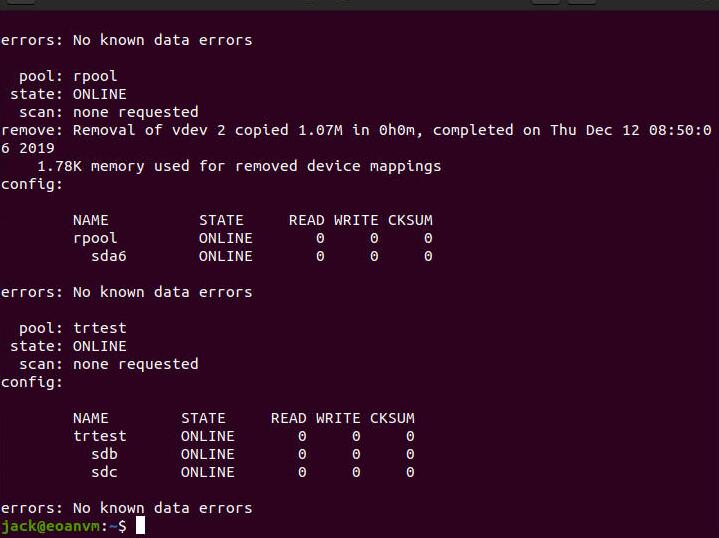Click the 'config:' label under trtest pool
This screenshot has width=719, height=538.
(32, 382)
